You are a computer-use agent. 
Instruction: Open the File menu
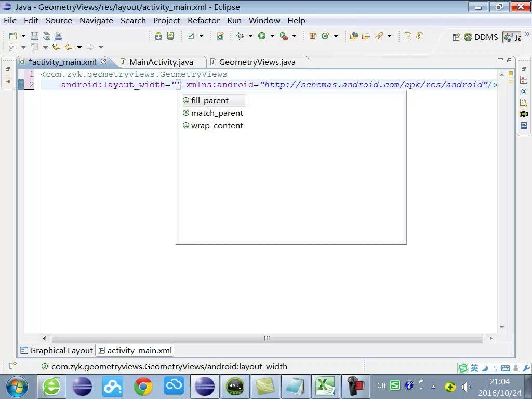[x=10, y=21]
